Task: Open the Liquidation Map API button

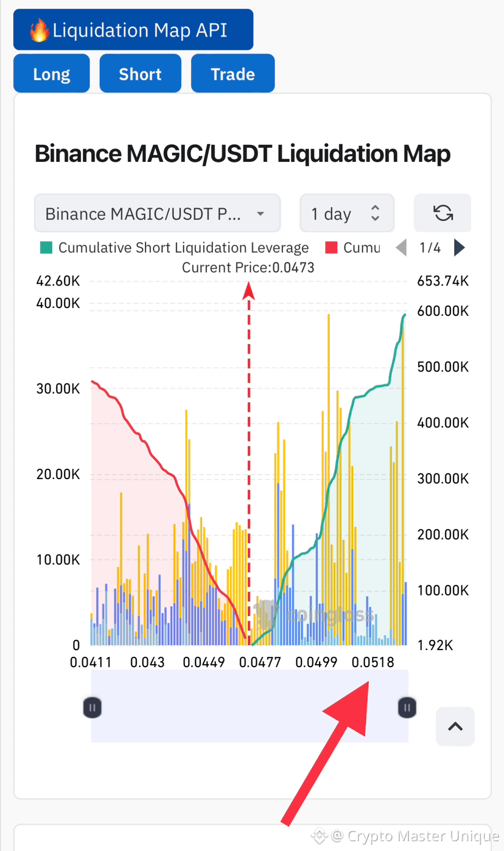Action: (x=133, y=30)
